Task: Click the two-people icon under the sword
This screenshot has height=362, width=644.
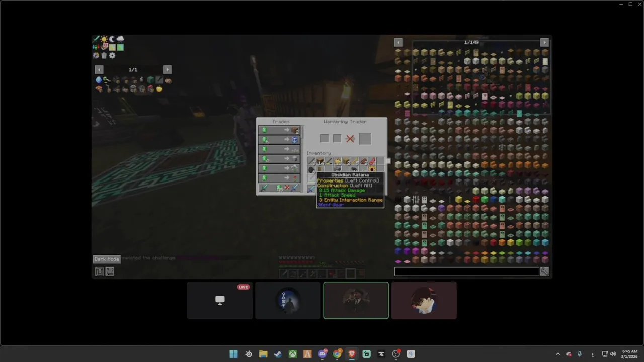Action: [96, 47]
